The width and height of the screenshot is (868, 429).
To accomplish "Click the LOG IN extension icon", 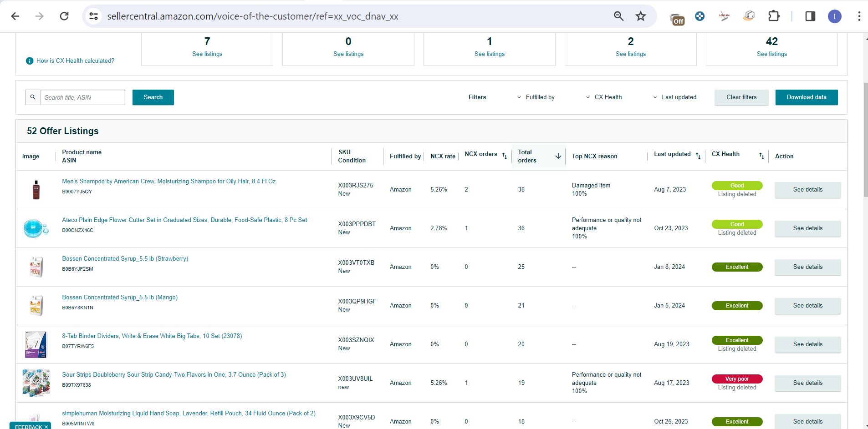I will coord(724,16).
